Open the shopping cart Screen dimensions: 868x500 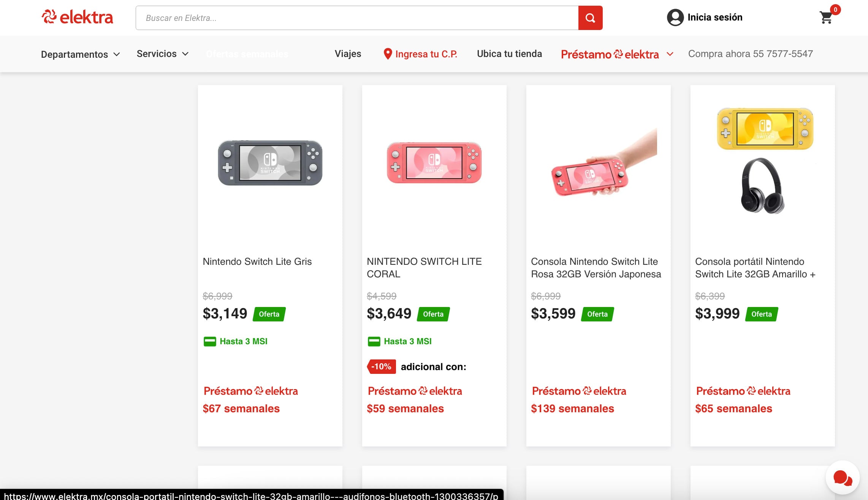click(826, 17)
